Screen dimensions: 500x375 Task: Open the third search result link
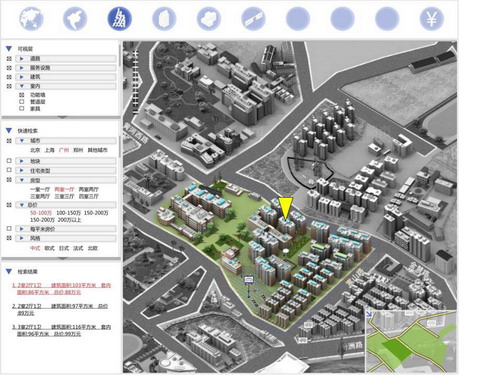[61, 330]
